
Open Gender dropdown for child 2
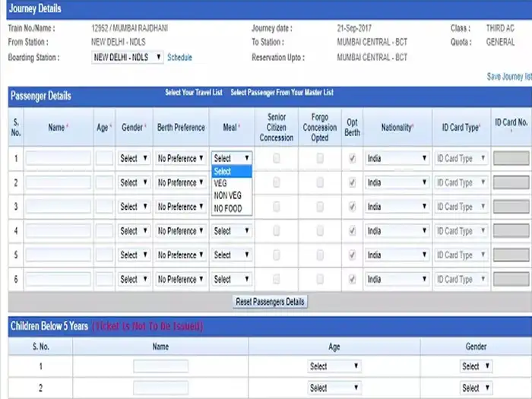[x=476, y=387]
